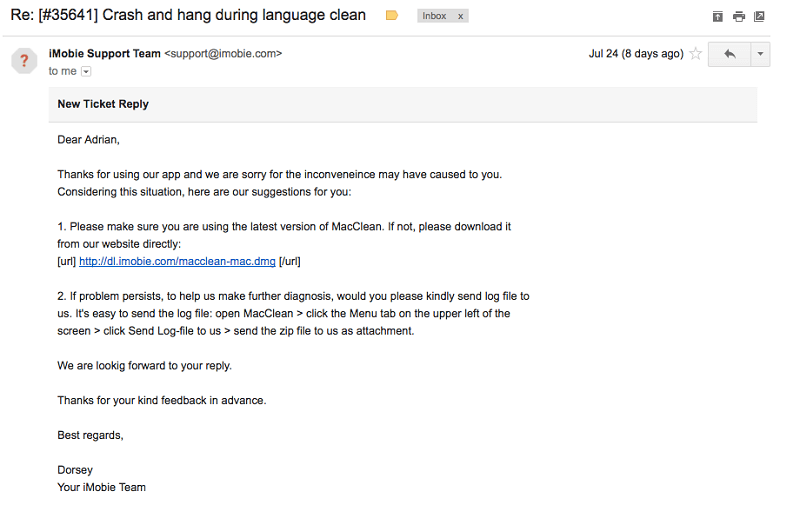Viewport: 800px width, 505px height.
Task: Click the 'to me' recipient text
Action: pos(63,71)
